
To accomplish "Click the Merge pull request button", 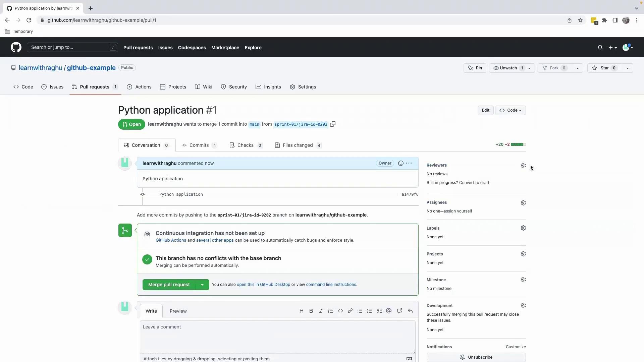I will click(169, 285).
